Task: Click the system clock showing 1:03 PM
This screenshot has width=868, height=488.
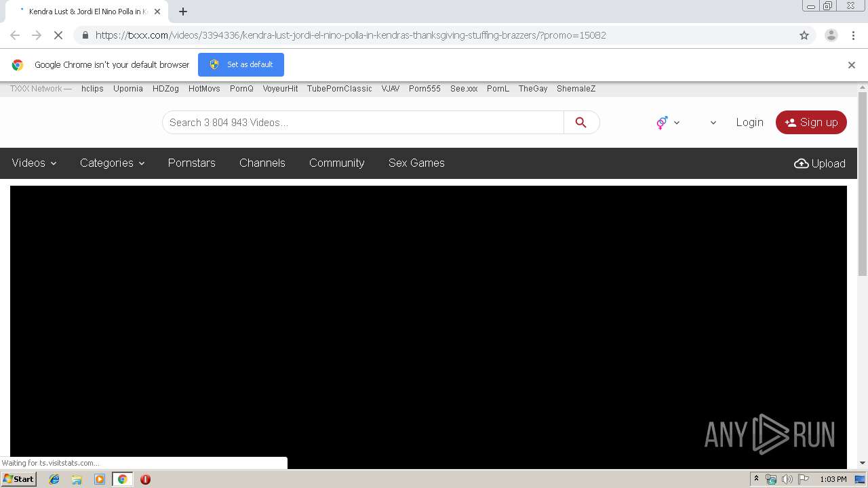Action: 833,479
